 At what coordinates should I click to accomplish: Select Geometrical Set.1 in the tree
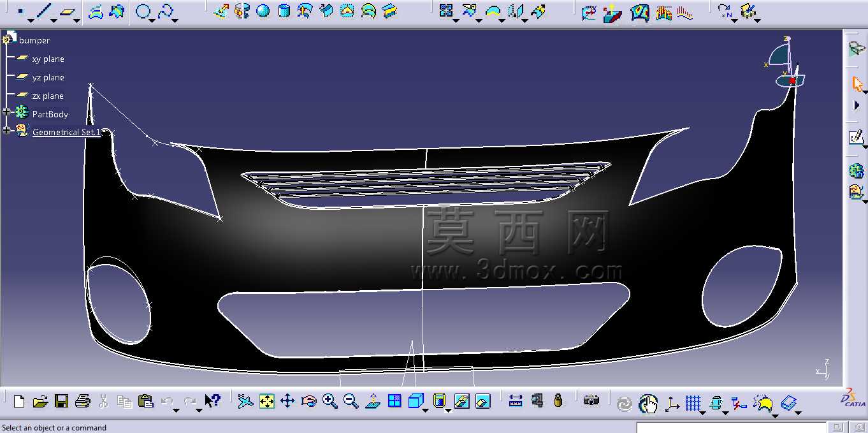click(x=66, y=132)
